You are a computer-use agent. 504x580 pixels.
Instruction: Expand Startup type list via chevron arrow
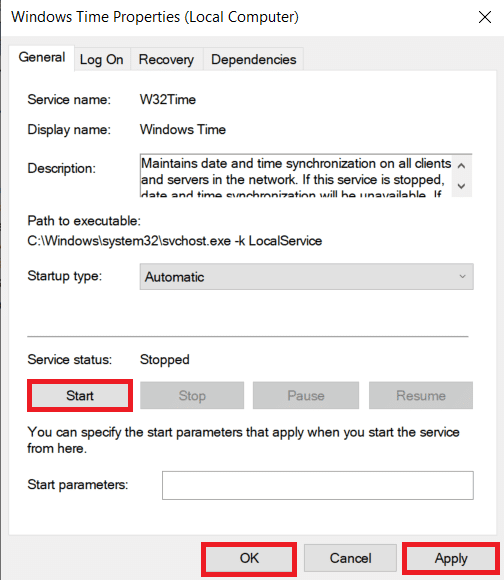(462, 276)
